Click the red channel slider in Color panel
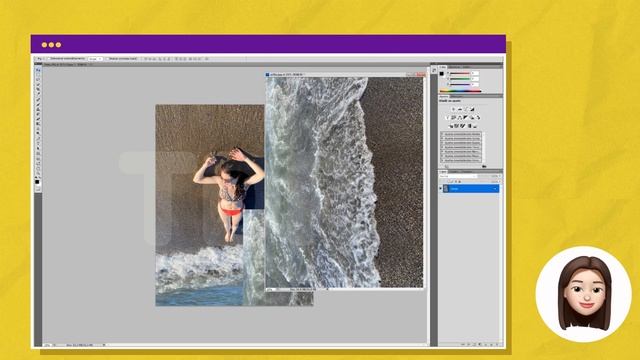This screenshot has height=360, width=640. pyautogui.click(x=460, y=73)
